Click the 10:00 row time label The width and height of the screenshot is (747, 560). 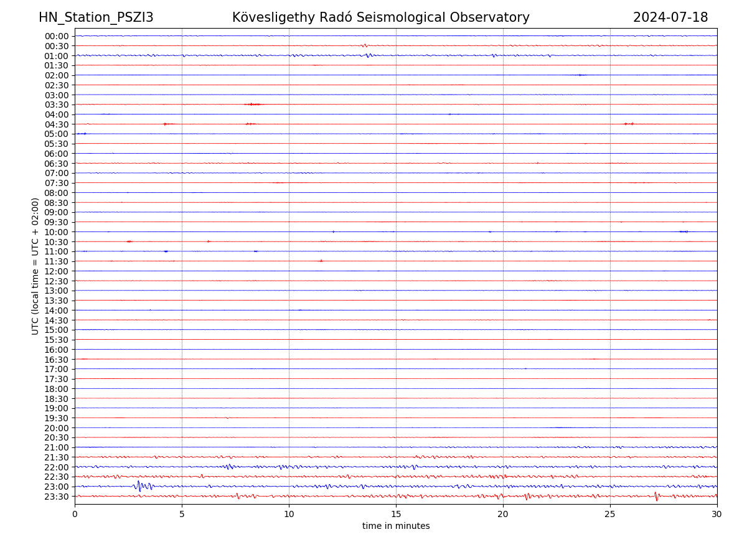[x=57, y=232]
